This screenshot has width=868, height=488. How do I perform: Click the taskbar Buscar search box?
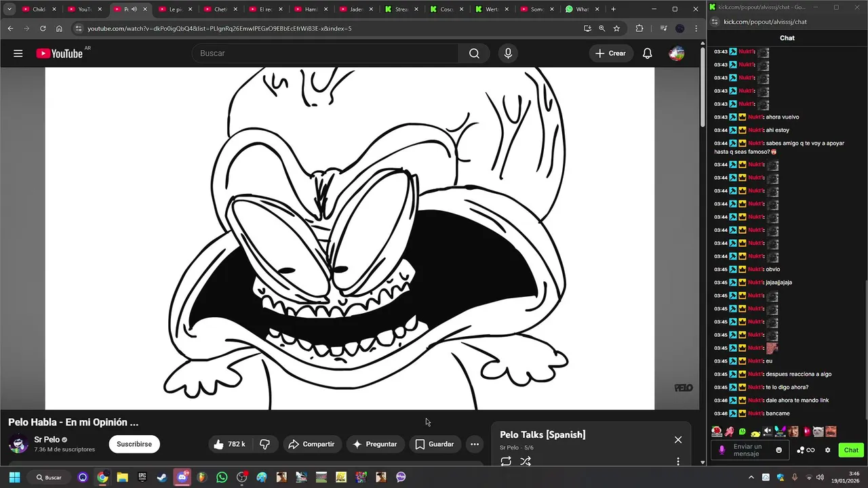point(50,477)
